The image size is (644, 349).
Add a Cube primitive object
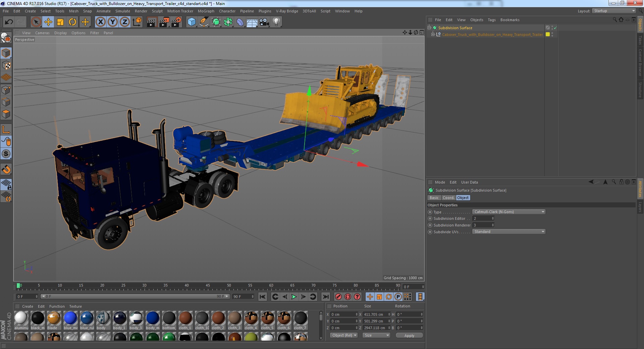tap(192, 22)
